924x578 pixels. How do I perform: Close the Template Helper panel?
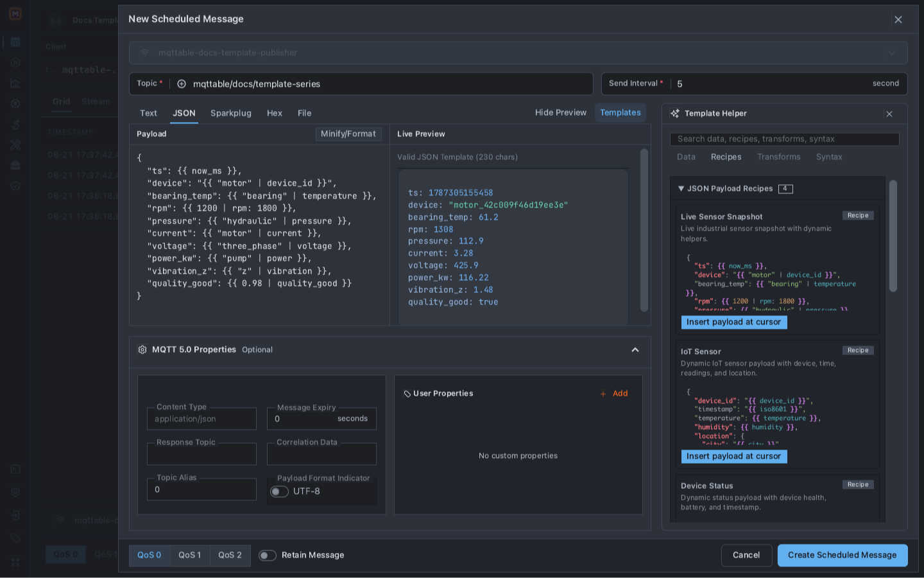point(889,114)
